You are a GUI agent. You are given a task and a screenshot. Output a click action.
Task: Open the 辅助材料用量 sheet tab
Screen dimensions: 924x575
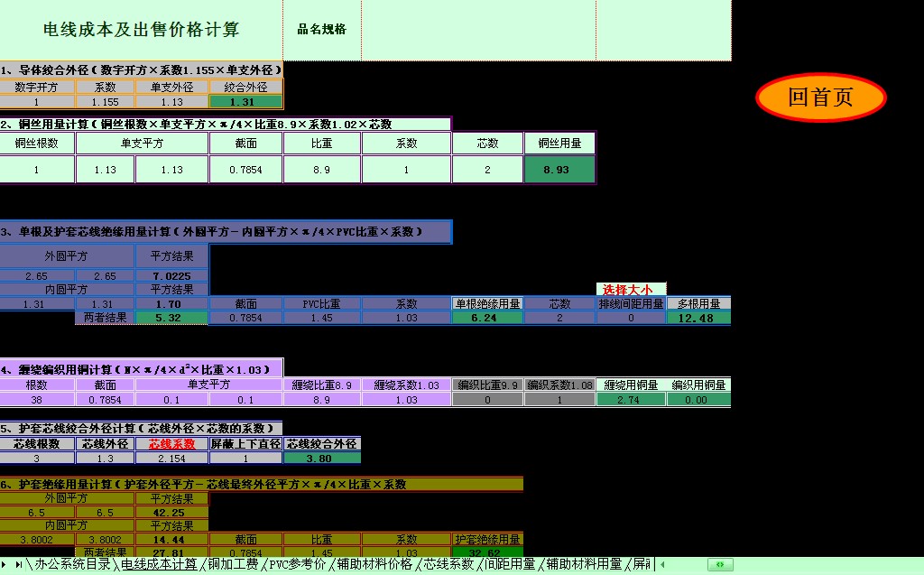pos(583,565)
